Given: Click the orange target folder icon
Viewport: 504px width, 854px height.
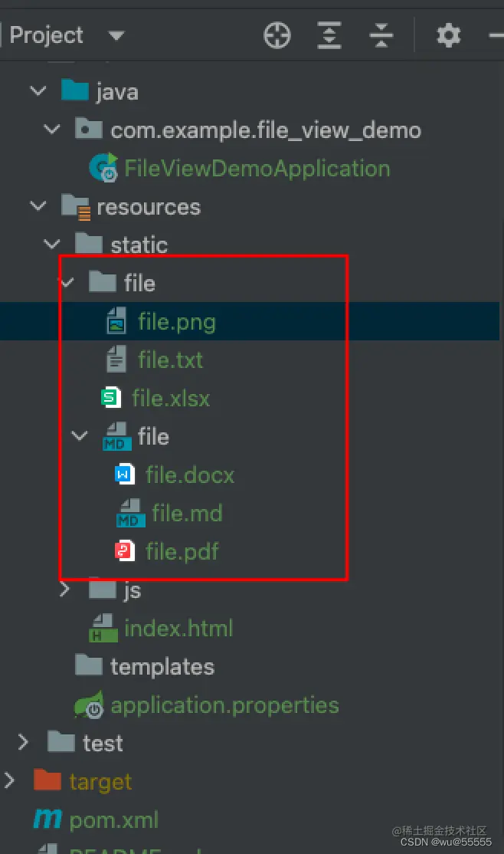Looking at the screenshot, I should (47, 780).
